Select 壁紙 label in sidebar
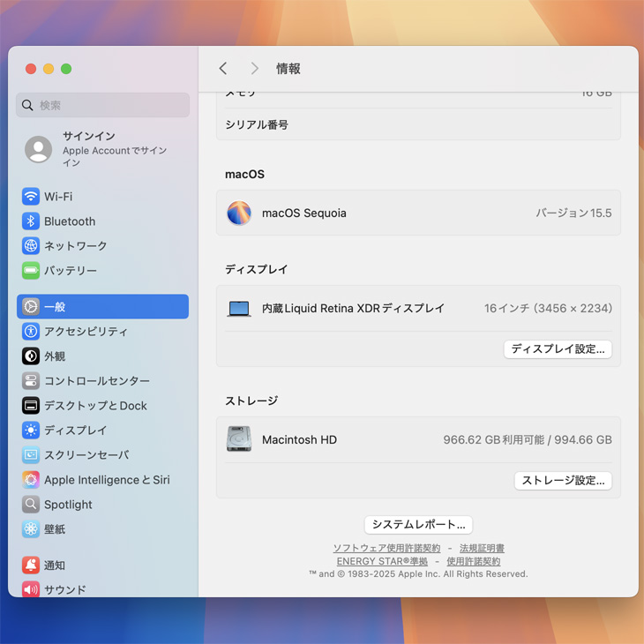This screenshot has width=644, height=644. tap(55, 528)
